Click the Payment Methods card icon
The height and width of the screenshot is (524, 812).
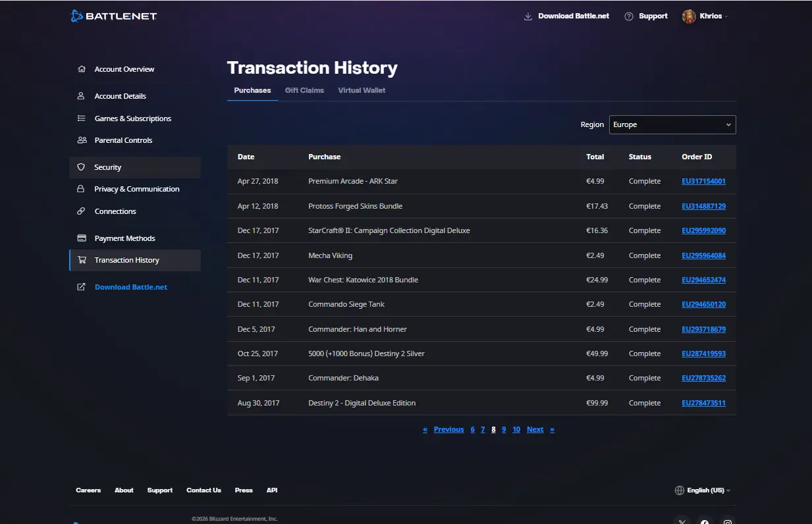click(x=82, y=238)
